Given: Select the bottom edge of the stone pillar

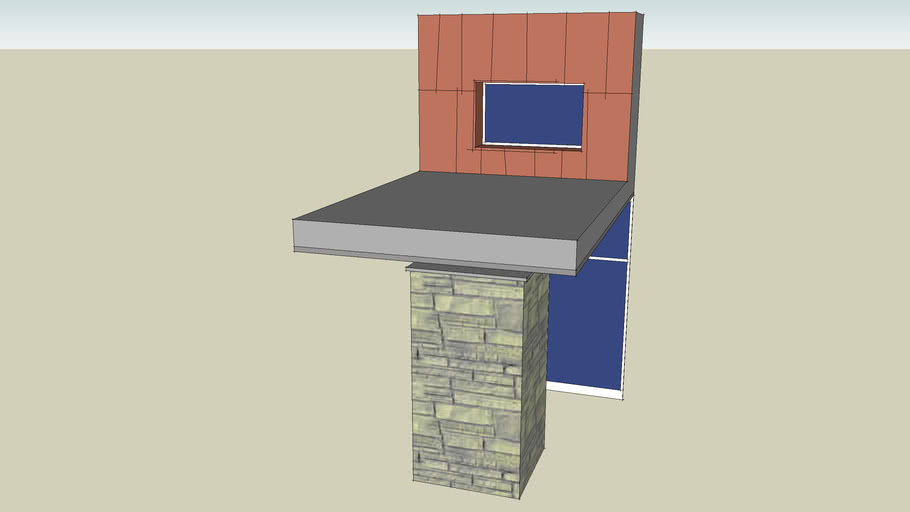Looking at the screenshot, I should [x=468, y=490].
